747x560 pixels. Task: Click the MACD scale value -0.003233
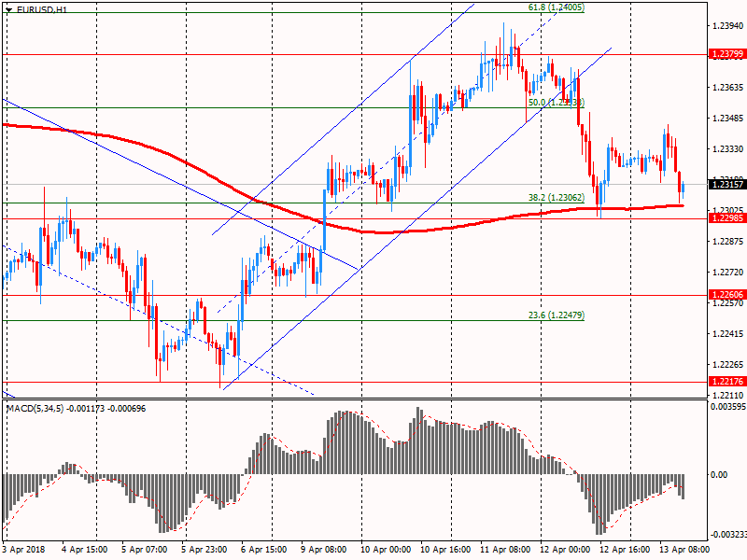click(728, 535)
